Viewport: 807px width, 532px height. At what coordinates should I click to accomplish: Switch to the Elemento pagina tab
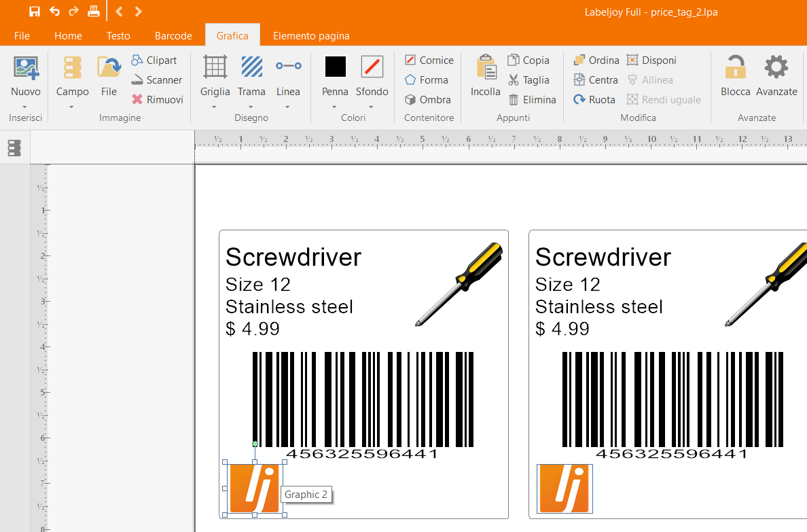pos(311,35)
